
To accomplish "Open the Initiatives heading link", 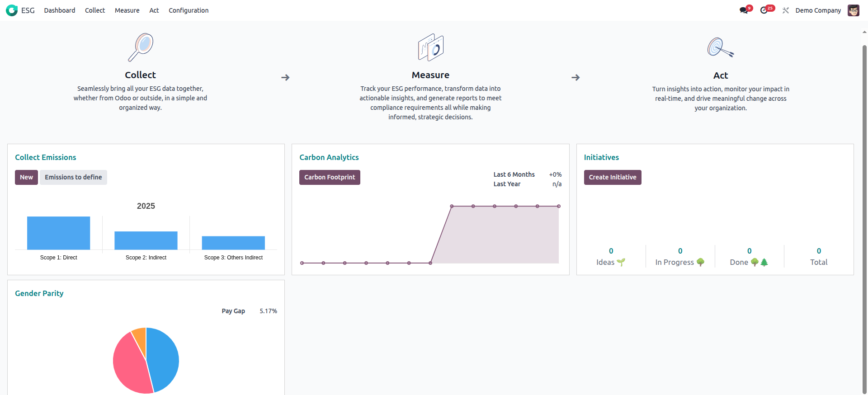I will 601,157.
